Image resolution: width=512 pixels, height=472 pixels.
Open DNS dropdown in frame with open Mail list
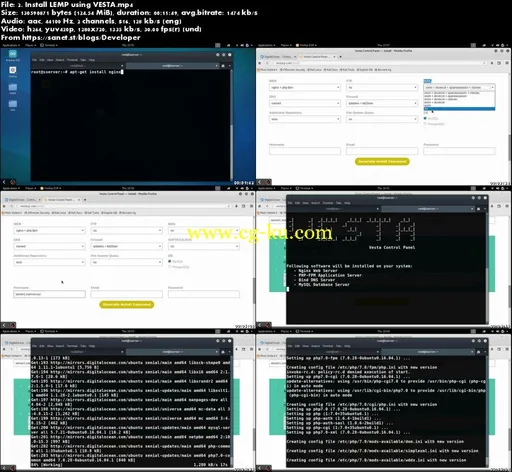click(305, 103)
